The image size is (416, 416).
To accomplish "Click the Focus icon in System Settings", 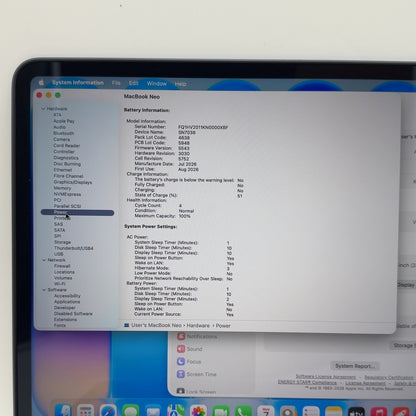I will click(181, 361).
